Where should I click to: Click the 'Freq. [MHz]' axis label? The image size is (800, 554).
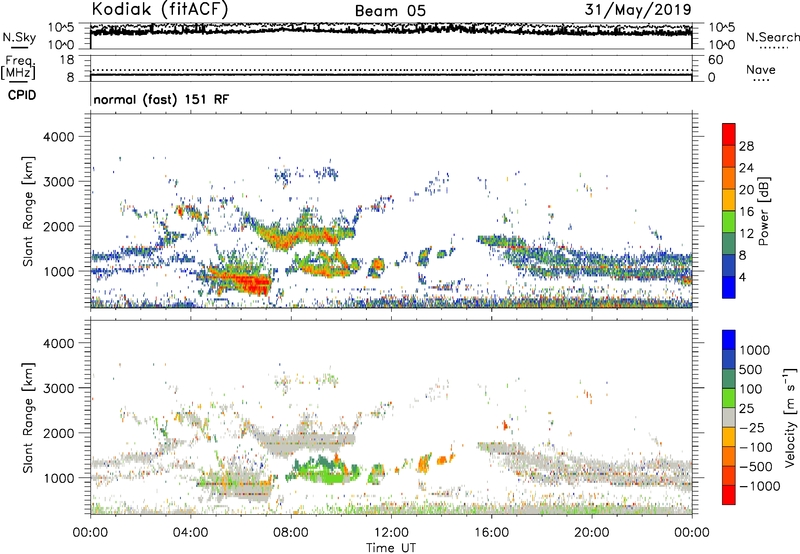click(18, 67)
